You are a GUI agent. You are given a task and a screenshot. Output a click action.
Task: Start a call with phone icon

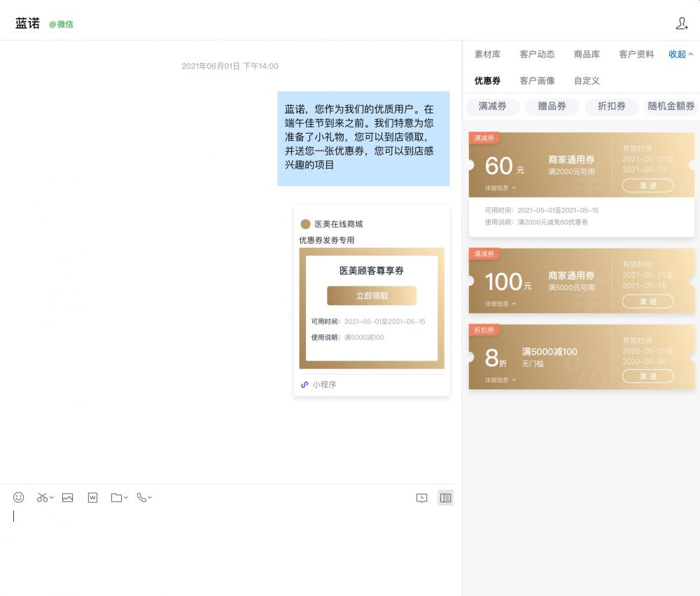click(141, 497)
